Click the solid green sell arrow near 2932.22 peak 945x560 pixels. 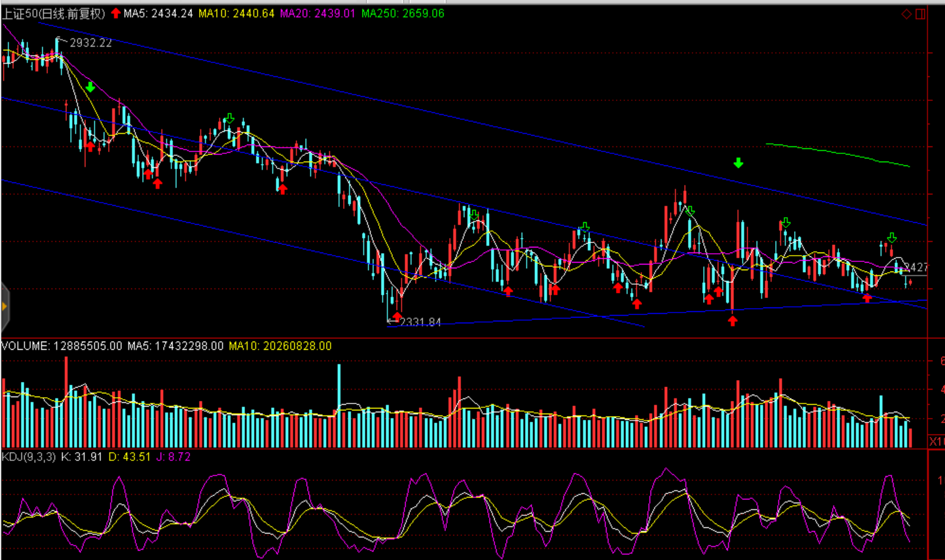90,87
